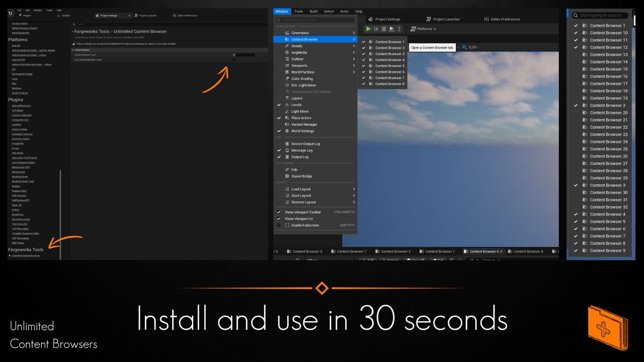Expand the ImgMedia submenu arrow

(x=354, y=52)
